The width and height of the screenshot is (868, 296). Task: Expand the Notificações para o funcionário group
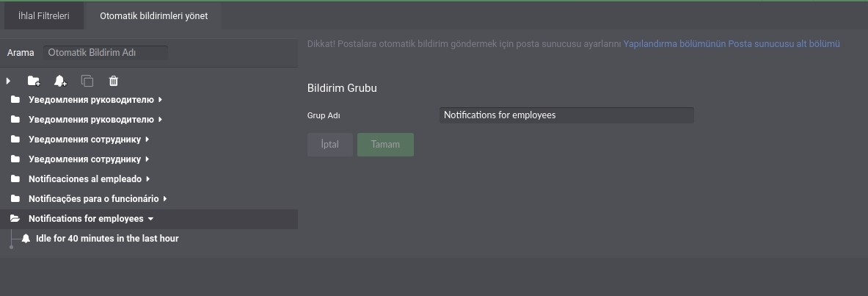tap(165, 198)
